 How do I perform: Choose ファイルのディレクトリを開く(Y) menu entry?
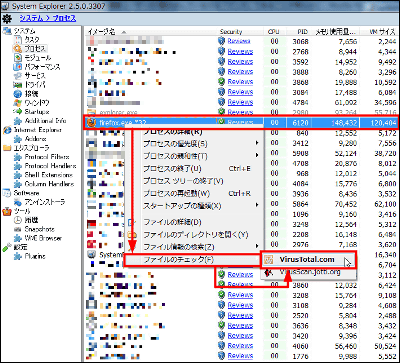[x=195, y=235]
